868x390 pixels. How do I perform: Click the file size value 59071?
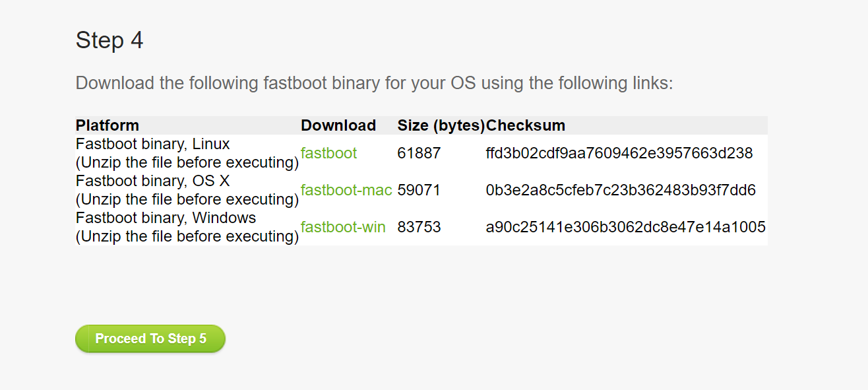[x=419, y=190]
